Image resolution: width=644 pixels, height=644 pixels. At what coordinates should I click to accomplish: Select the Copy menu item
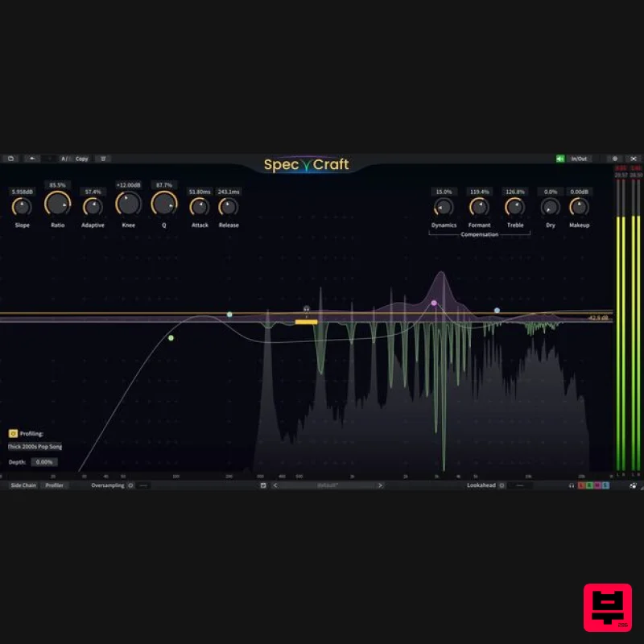[81, 159]
